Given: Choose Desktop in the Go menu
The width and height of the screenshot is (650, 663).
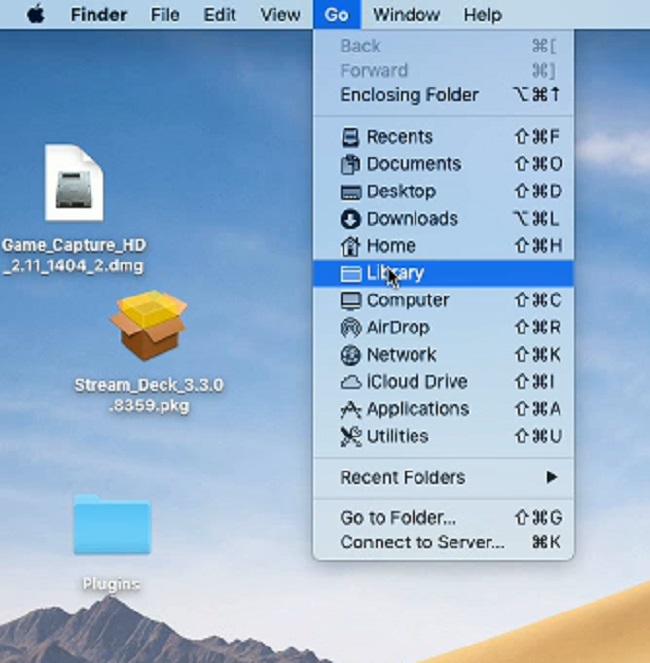Looking at the screenshot, I should coord(443,192).
